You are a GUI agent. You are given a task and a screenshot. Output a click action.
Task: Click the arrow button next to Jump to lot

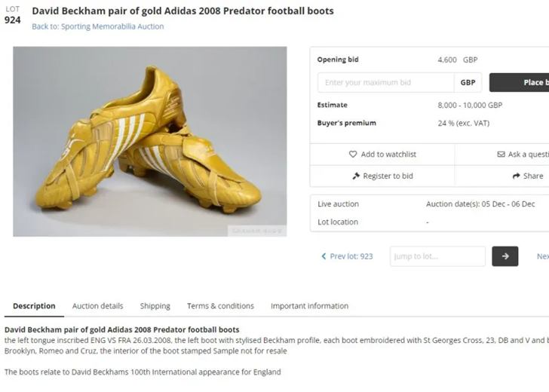pos(505,256)
